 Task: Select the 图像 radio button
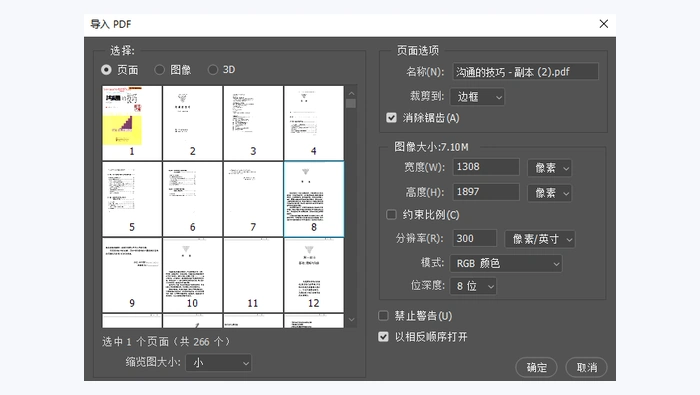point(159,70)
